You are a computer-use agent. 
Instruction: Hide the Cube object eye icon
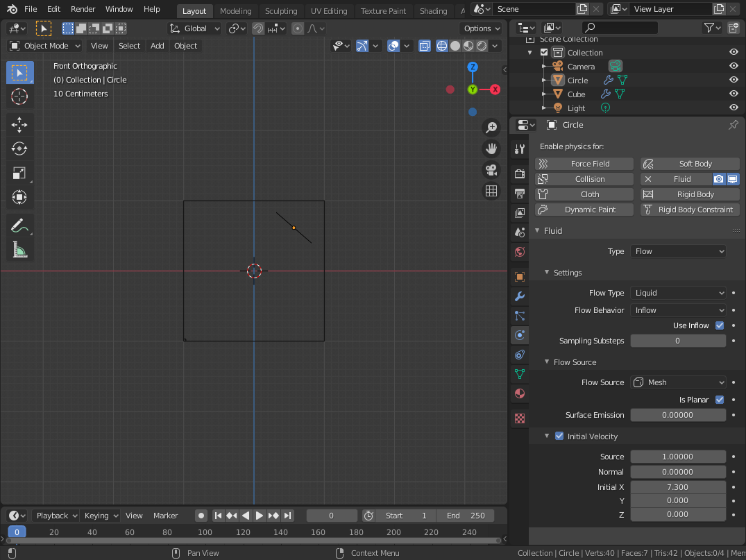[734, 94]
